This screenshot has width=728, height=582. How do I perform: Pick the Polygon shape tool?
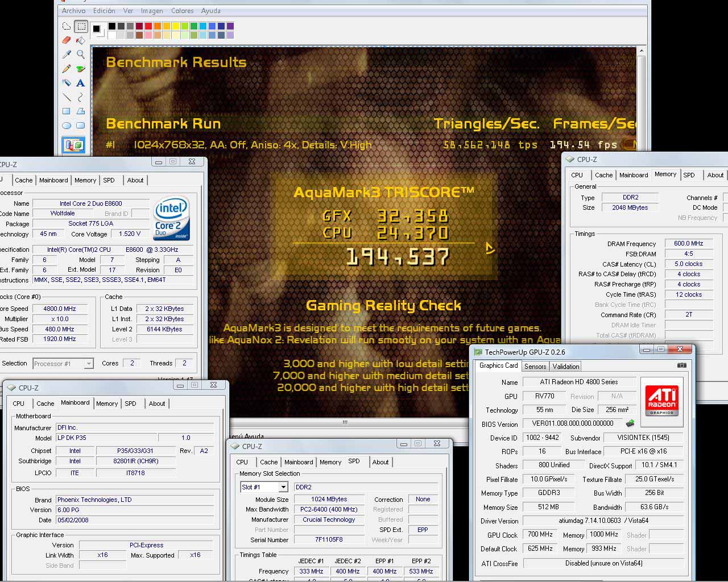pyautogui.click(x=81, y=111)
